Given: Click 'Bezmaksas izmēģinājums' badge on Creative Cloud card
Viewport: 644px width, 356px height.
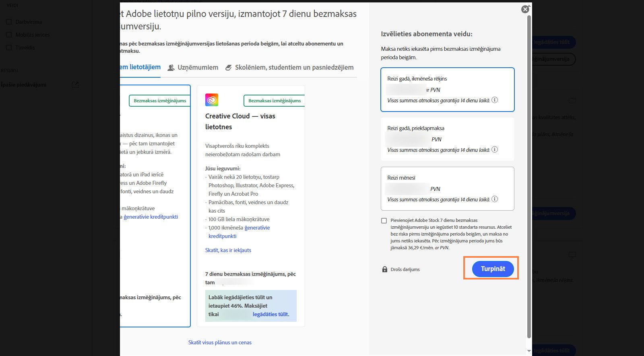Looking at the screenshot, I should click(x=274, y=101).
